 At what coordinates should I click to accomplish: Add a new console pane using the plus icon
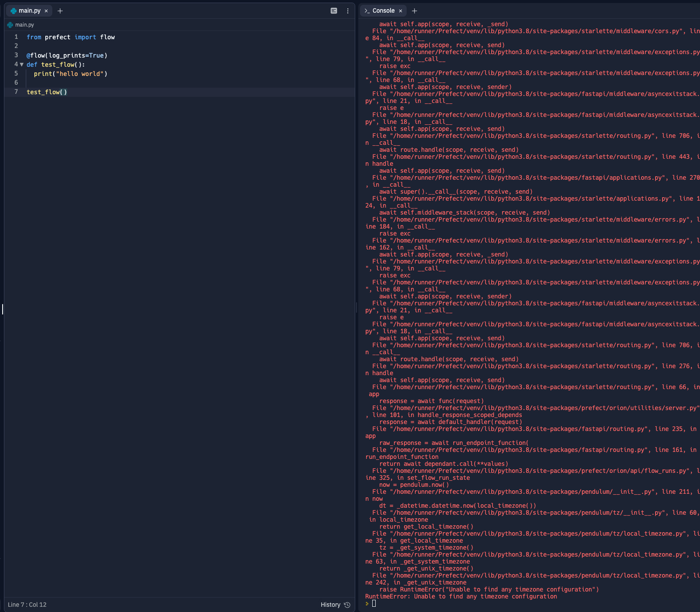[x=414, y=10]
